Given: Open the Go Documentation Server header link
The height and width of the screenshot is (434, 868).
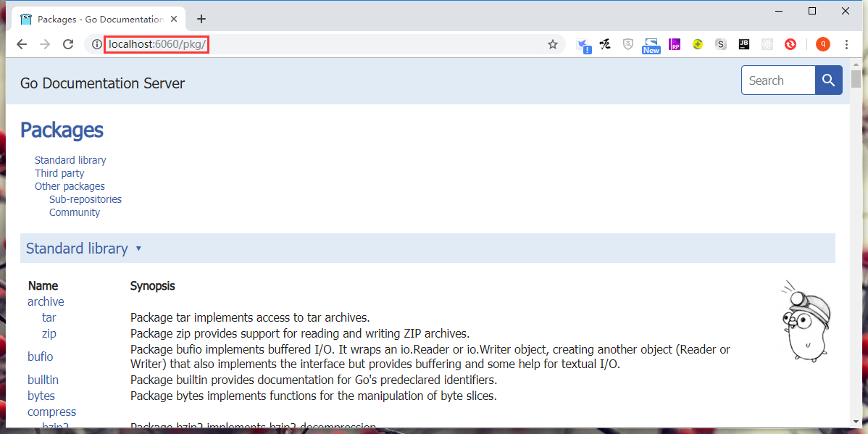Looking at the screenshot, I should click(102, 83).
